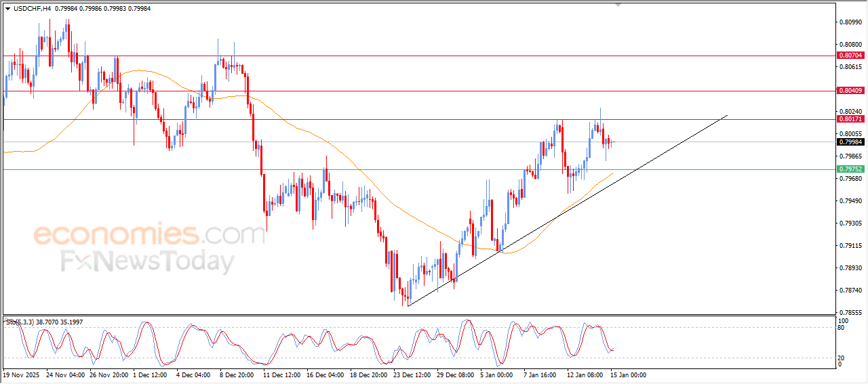The image size is (868, 384).
Task: Click the 0.80990 value on price scale
Action: click(x=850, y=22)
